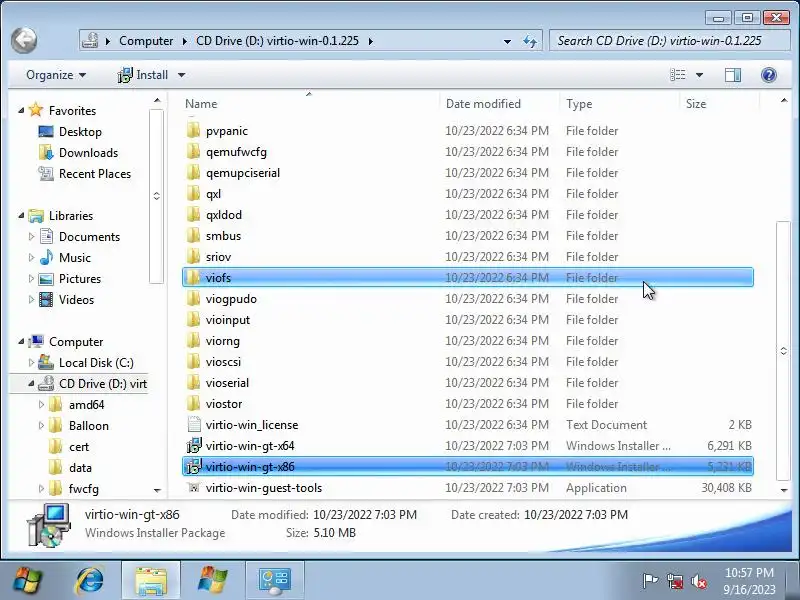Open Recent Places in Favorites
This screenshot has width=800, height=600.
coord(95,173)
